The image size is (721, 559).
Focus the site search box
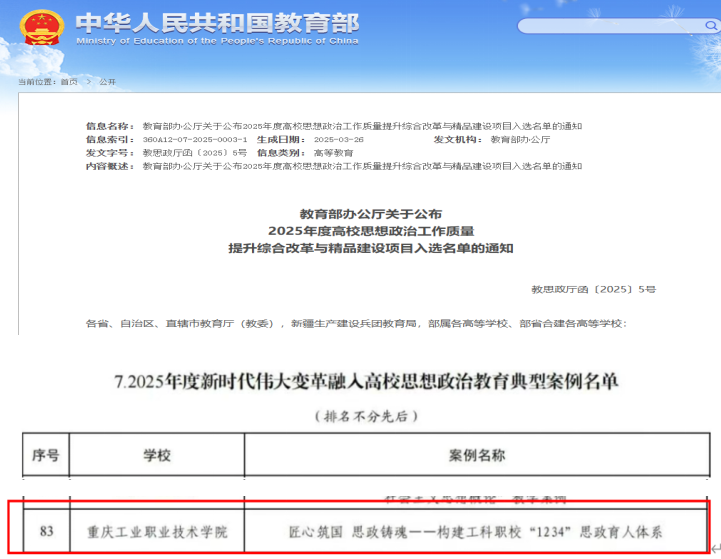(618, 25)
